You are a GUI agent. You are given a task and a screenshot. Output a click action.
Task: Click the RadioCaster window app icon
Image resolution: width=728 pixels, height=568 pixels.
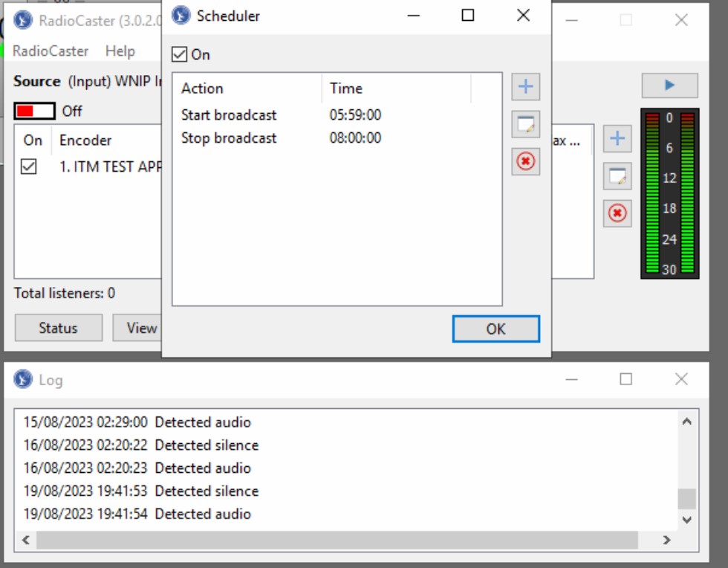(x=23, y=21)
